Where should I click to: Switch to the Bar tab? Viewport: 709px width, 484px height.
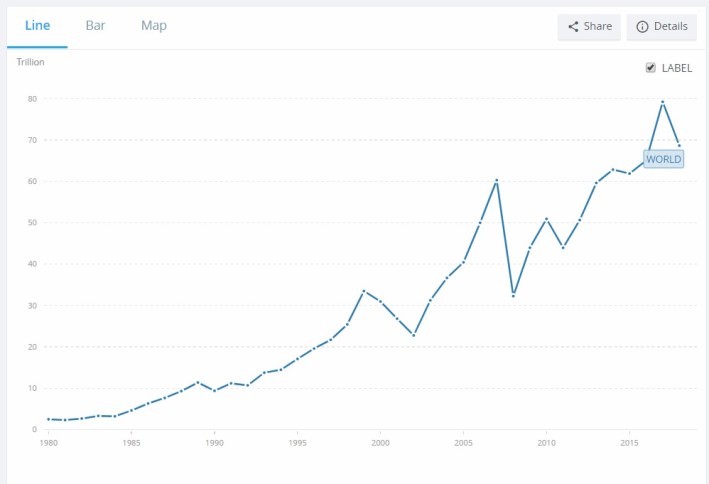pyautogui.click(x=95, y=25)
